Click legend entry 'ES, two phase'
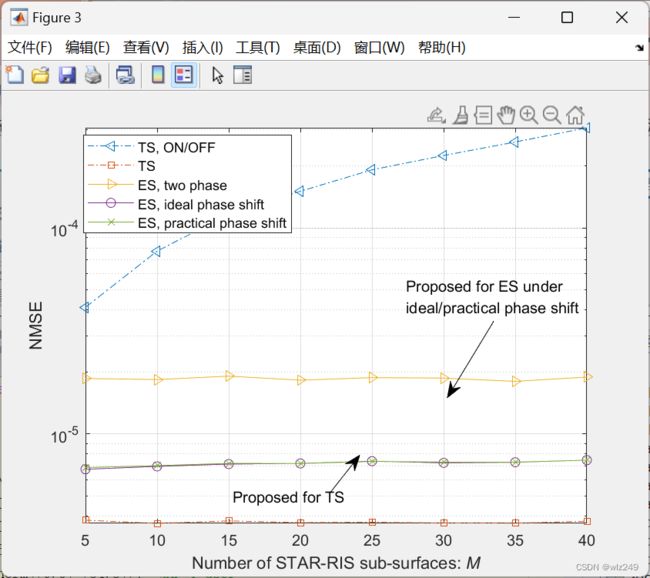 click(182, 185)
